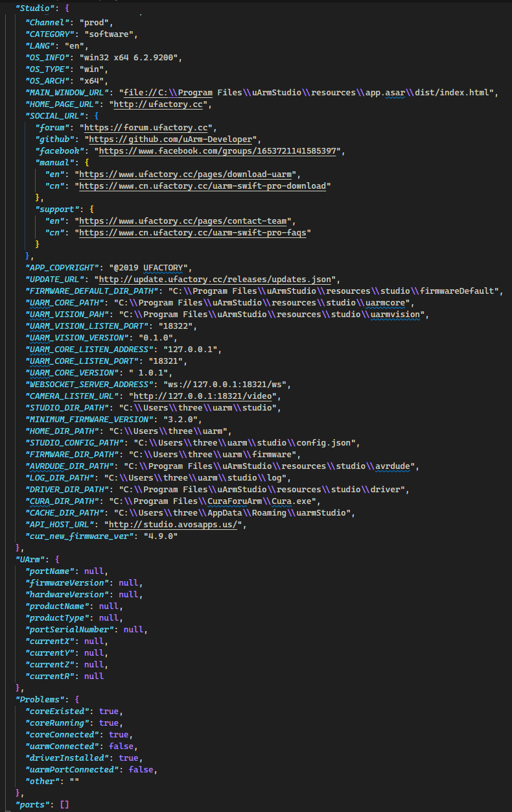Open the Chinese manual uarm-swift-pro-download link
Image resolution: width=512 pixels, height=812 pixels.
point(203,185)
